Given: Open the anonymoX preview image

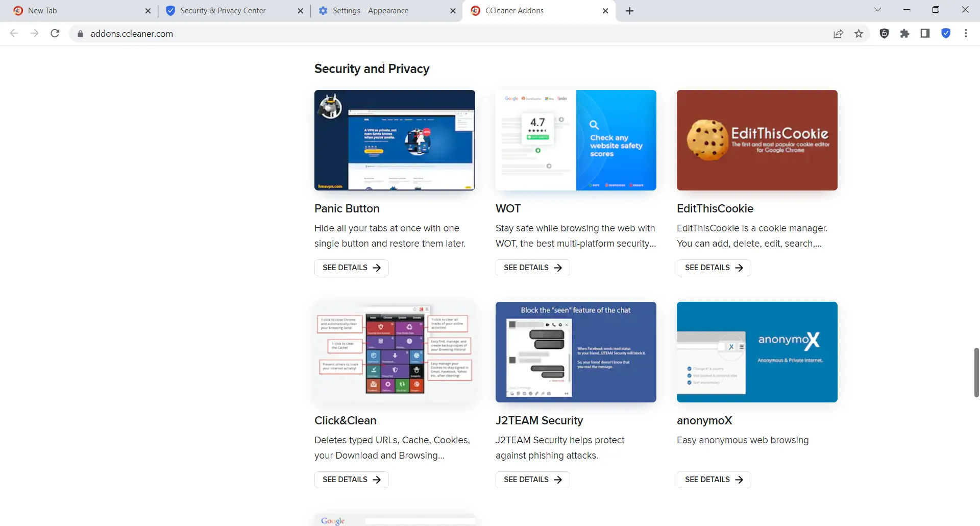Looking at the screenshot, I should tap(757, 352).
